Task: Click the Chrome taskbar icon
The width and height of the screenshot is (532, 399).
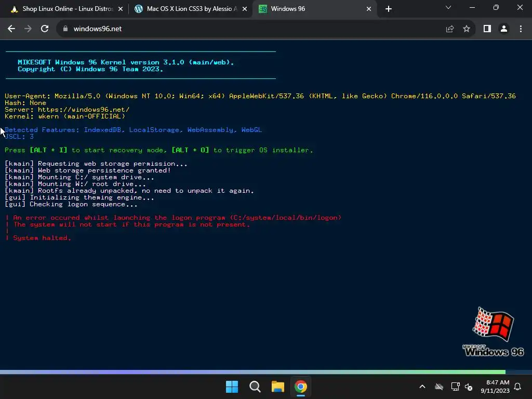Action: coord(301,387)
